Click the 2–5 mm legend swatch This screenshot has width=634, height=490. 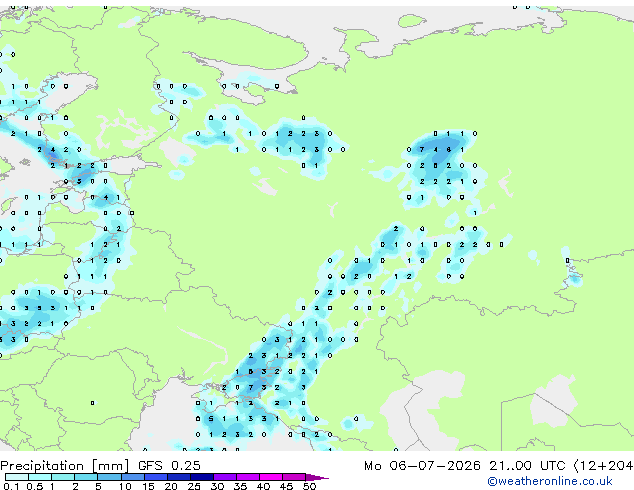[x=86, y=477]
